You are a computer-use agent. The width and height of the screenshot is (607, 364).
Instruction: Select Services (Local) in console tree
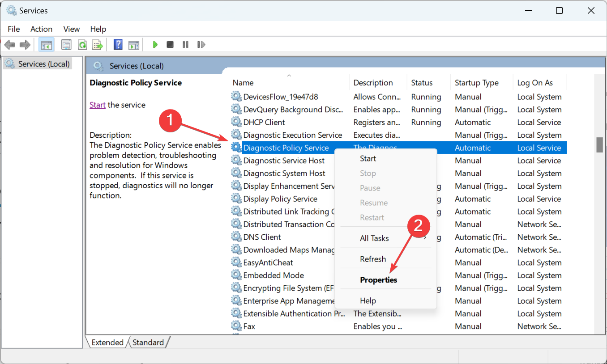click(x=38, y=64)
